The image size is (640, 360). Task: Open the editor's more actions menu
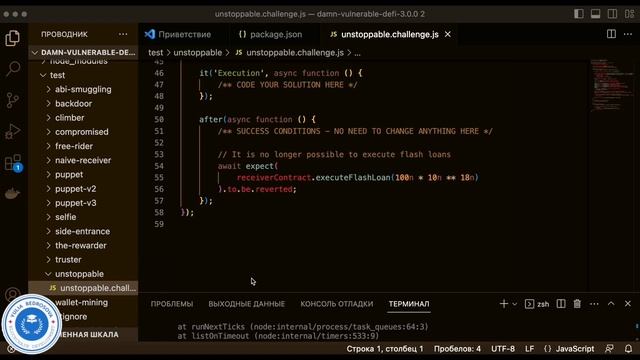click(628, 34)
